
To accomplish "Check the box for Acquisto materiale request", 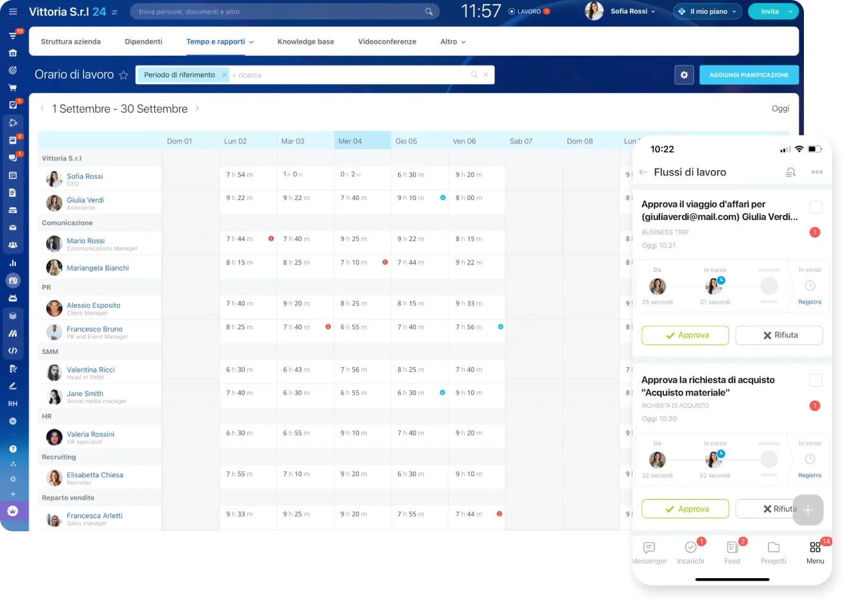I will (x=815, y=381).
